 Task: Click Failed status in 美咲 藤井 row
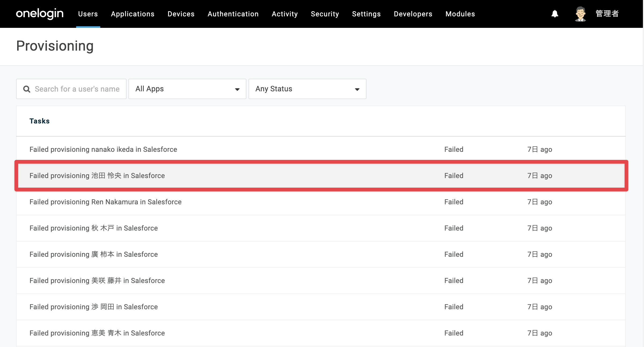[454, 281]
